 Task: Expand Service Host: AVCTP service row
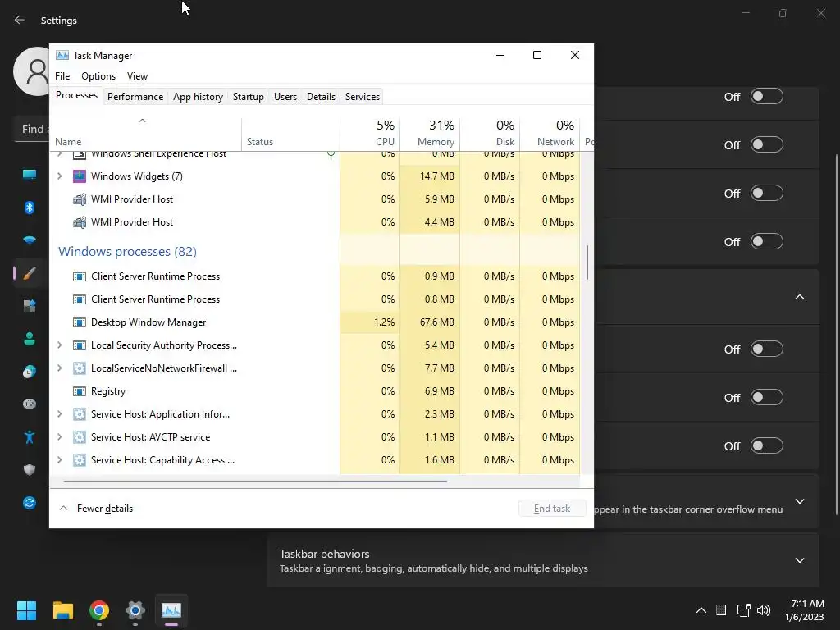click(x=59, y=437)
